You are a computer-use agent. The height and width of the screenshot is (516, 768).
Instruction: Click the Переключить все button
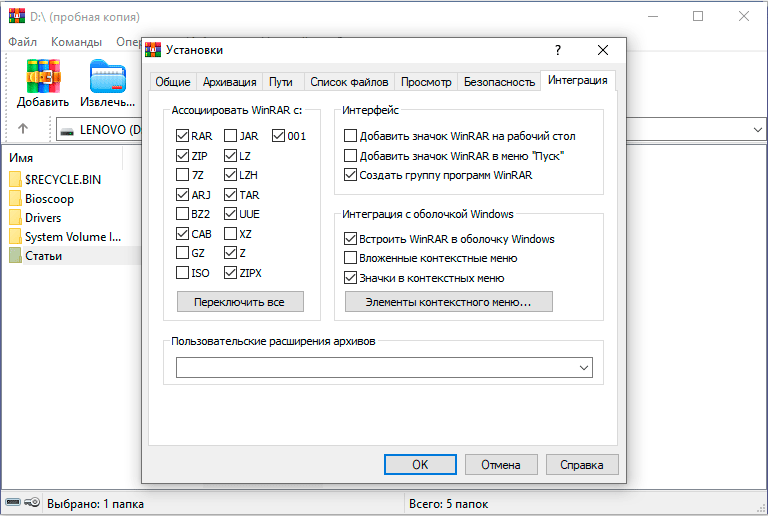(240, 302)
